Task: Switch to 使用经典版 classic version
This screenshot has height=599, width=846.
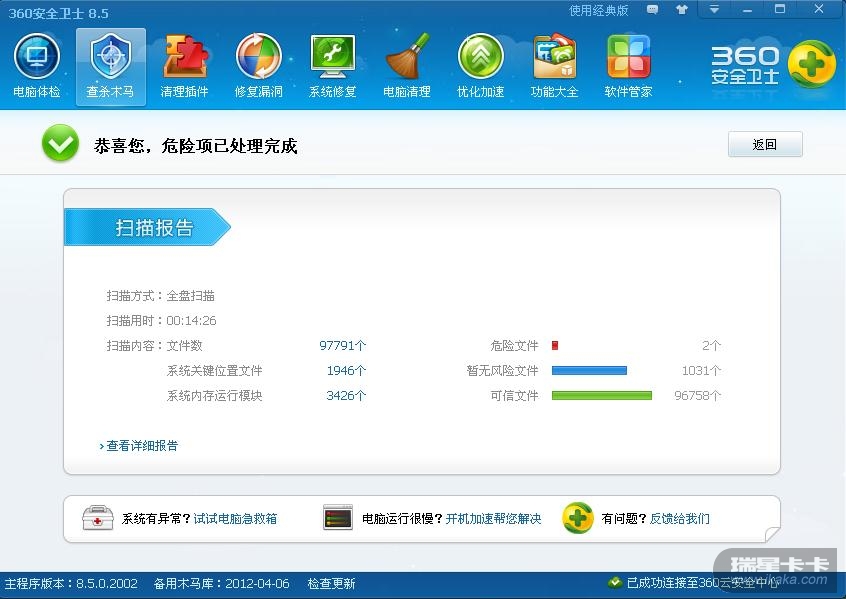Action: point(599,10)
